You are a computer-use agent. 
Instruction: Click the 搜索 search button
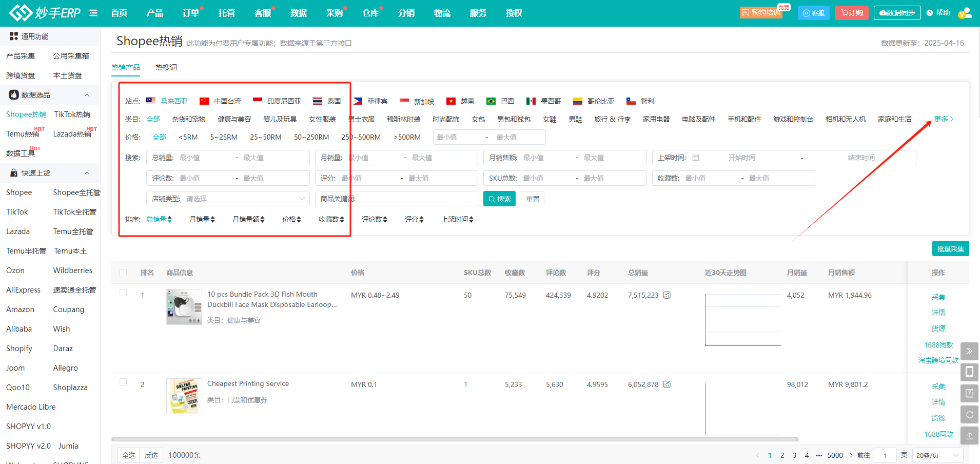point(499,199)
